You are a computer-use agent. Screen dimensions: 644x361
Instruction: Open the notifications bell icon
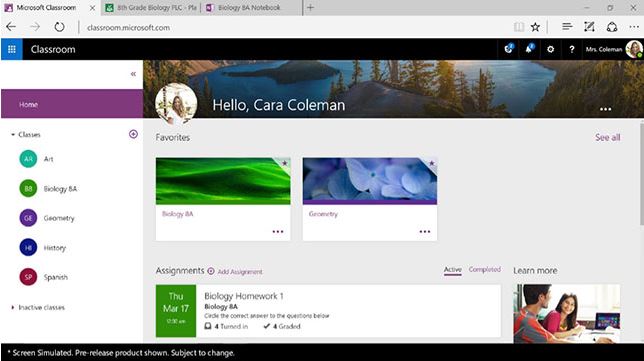[529, 49]
